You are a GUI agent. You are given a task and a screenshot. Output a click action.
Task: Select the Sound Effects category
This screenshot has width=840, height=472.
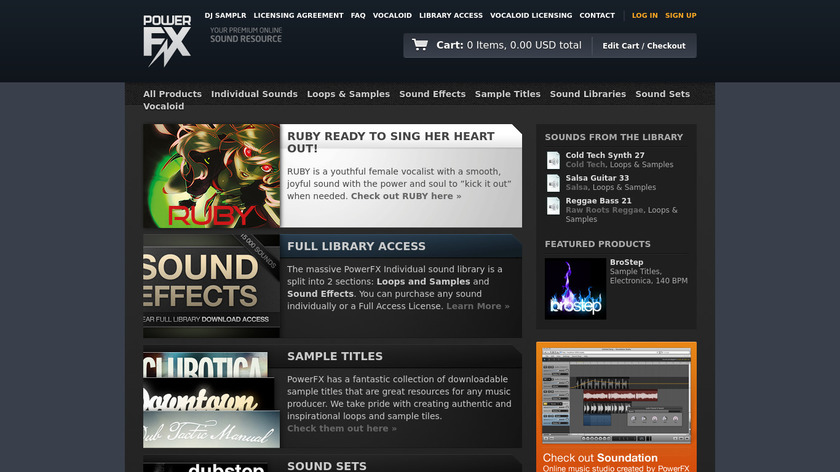pos(432,94)
